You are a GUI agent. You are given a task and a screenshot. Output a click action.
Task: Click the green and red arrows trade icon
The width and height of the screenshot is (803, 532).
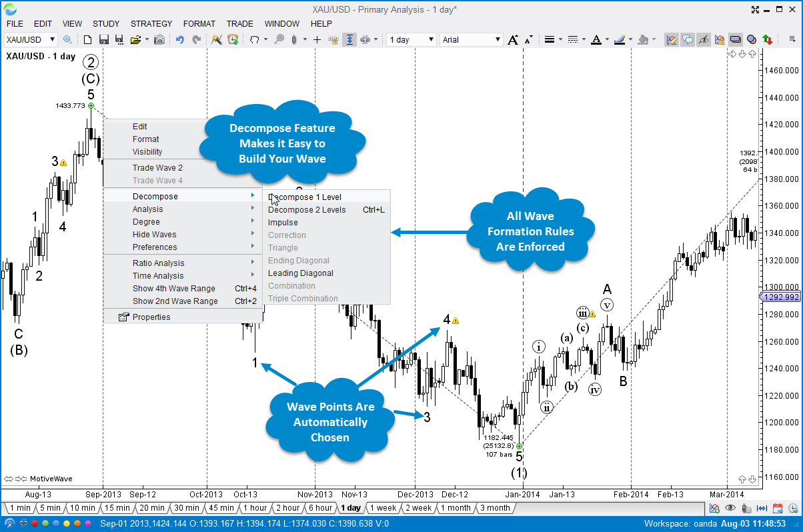coord(768,40)
